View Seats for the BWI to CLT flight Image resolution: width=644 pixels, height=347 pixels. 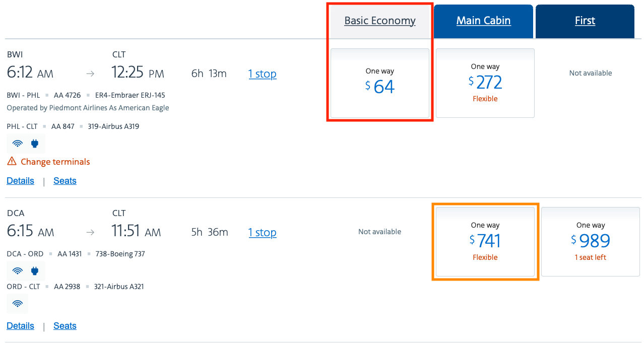pos(65,181)
